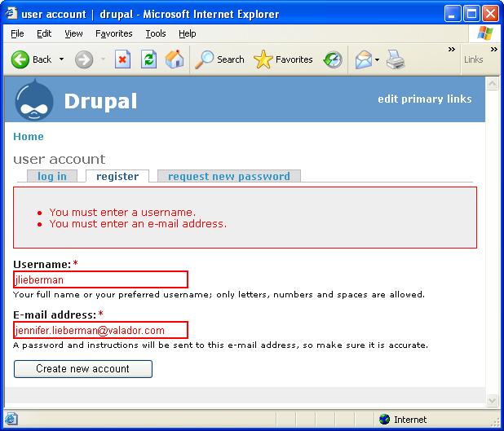Open the Edit menu

pyautogui.click(x=44, y=33)
